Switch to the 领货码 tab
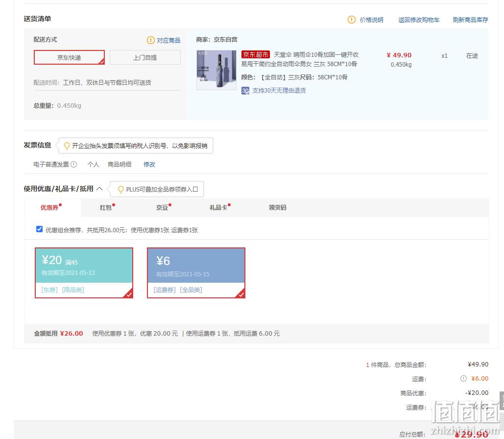The image size is (504, 439). pyautogui.click(x=277, y=207)
